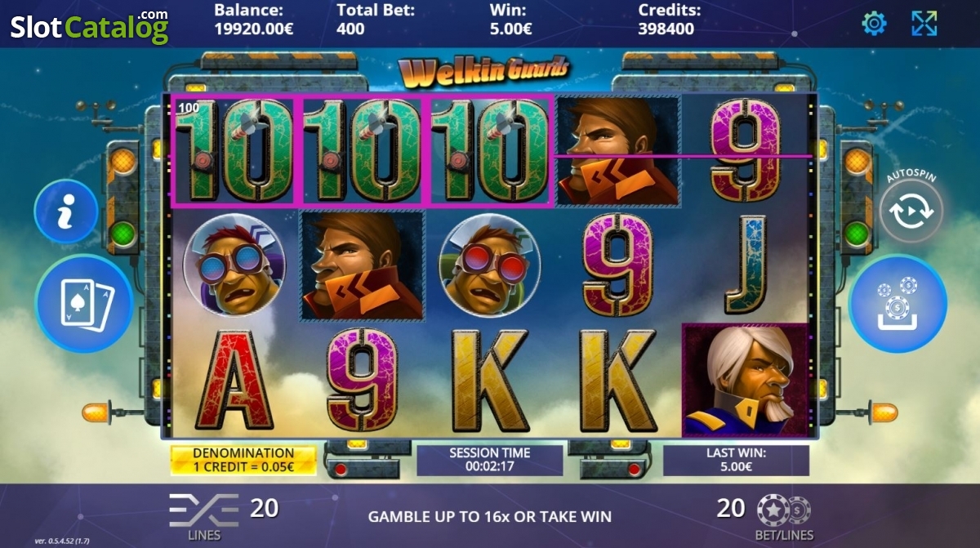
Task: Select the white-haired captain symbol
Action: (x=745, y=380)
